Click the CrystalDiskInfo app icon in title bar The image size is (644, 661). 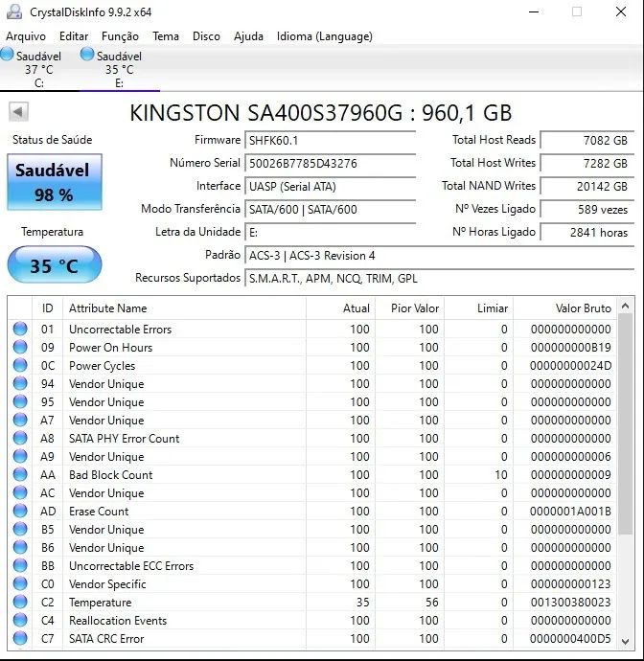coord(14,11)
